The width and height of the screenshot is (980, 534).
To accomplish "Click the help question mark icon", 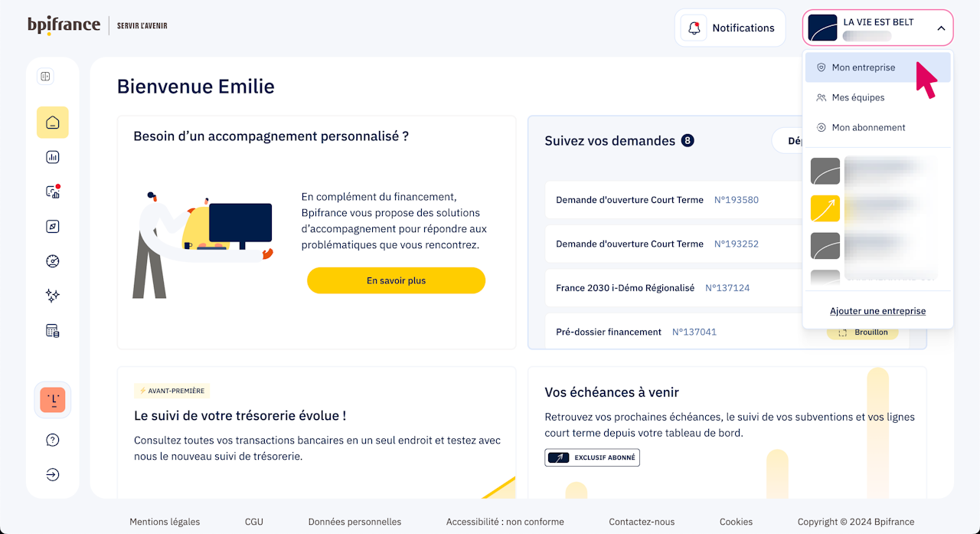I will click(x=53, y=440).
